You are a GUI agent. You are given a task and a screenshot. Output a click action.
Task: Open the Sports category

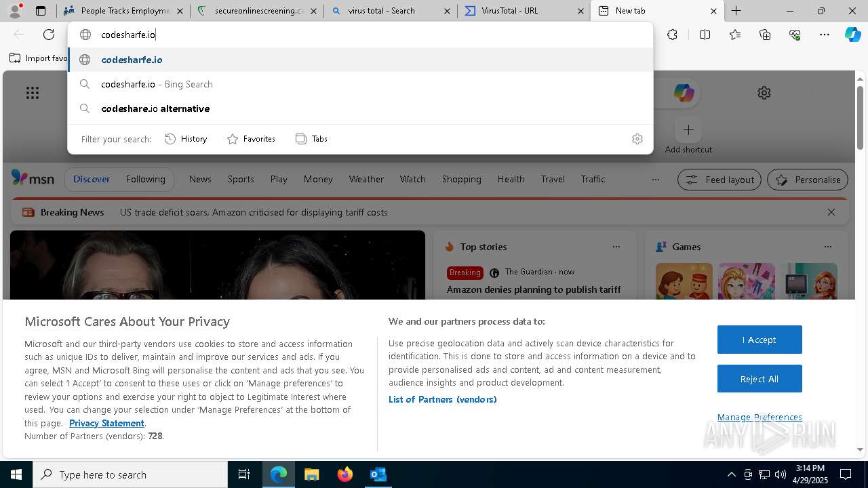coord(241,180)
